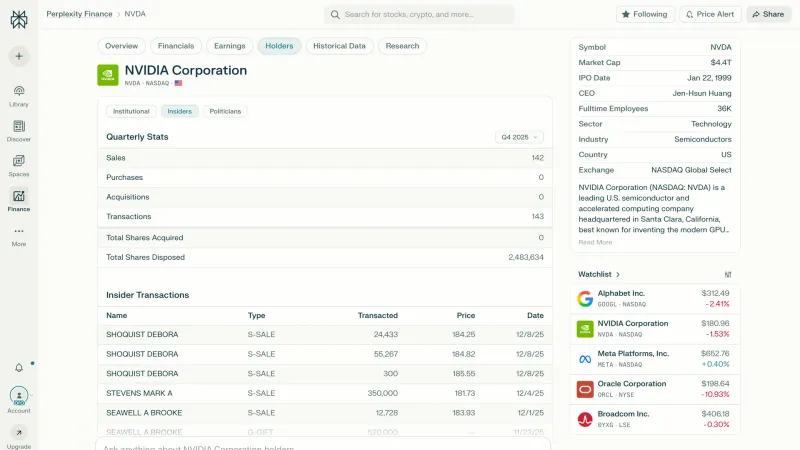Click the Price column header
The width and height of the screenshot is (800, 450).
click(x=466, y=315)
